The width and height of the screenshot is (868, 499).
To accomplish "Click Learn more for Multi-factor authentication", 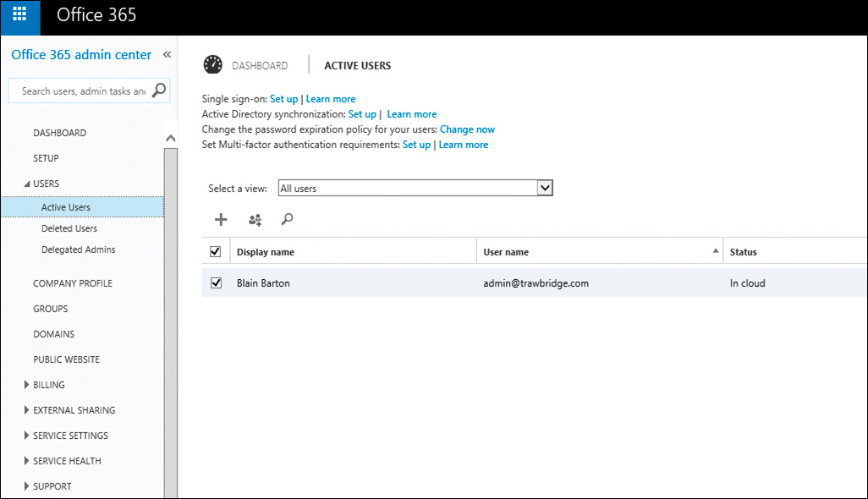I will 464,145.
